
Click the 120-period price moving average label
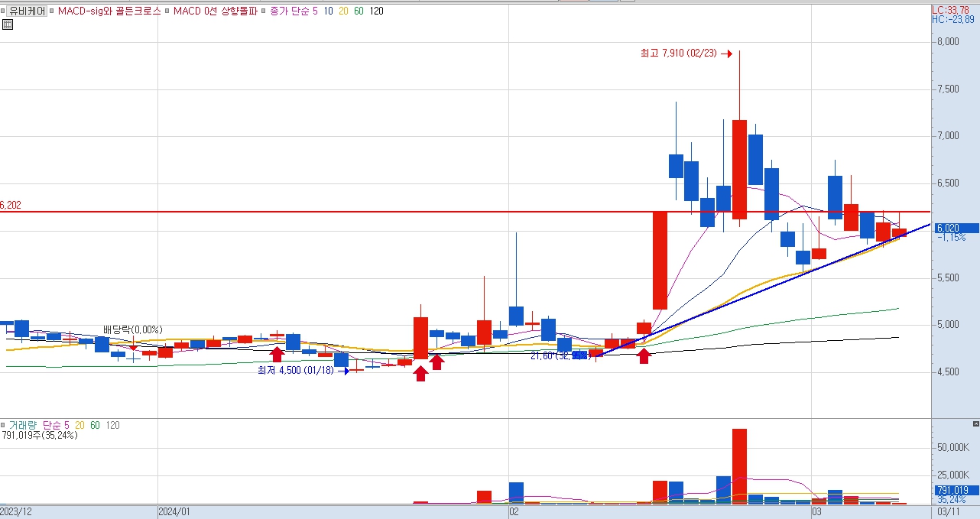376,11
